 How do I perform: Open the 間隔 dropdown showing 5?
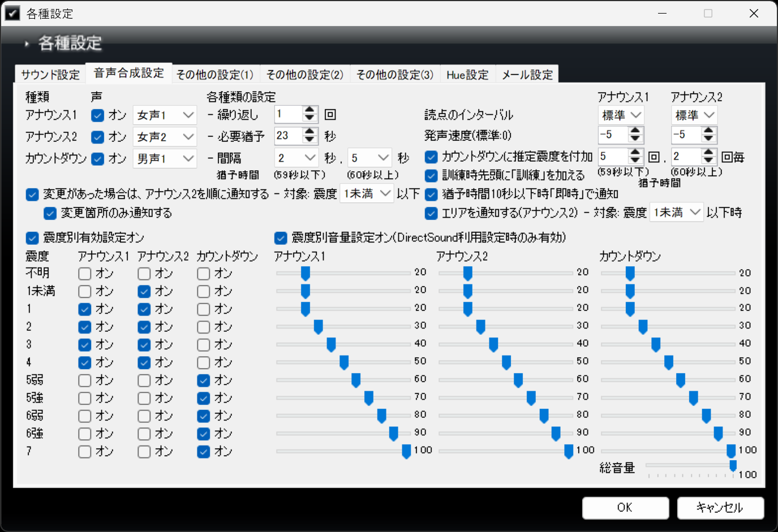tap(369, 158)
